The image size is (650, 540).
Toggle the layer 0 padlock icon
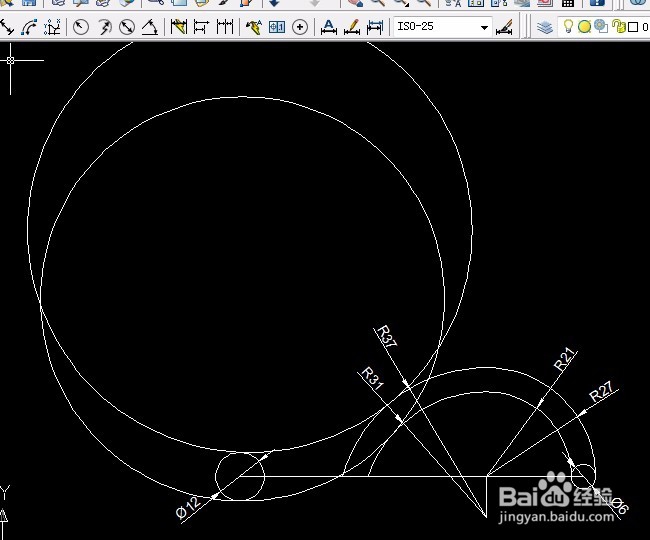coord(618,27)
